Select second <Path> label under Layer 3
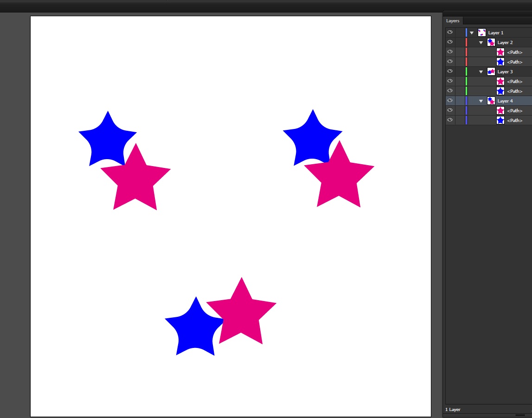Viewport: 532px width, 418px height. tap(515, 91)
